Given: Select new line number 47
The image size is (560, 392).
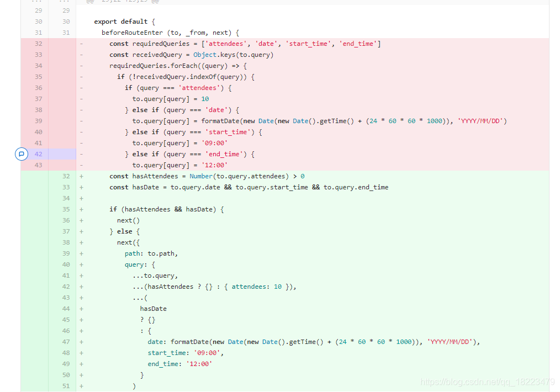Looking at the screenshot, I should tap(66, 342).
